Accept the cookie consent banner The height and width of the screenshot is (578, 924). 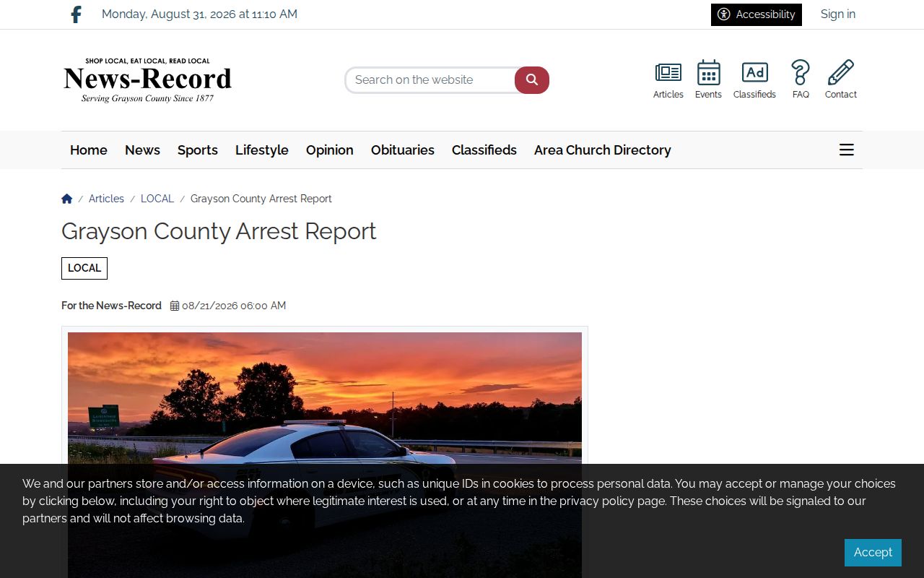[873, 553]
